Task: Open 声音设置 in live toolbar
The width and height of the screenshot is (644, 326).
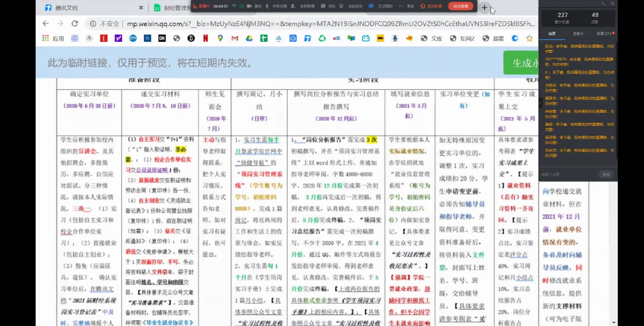Action: tap(279, 6)
